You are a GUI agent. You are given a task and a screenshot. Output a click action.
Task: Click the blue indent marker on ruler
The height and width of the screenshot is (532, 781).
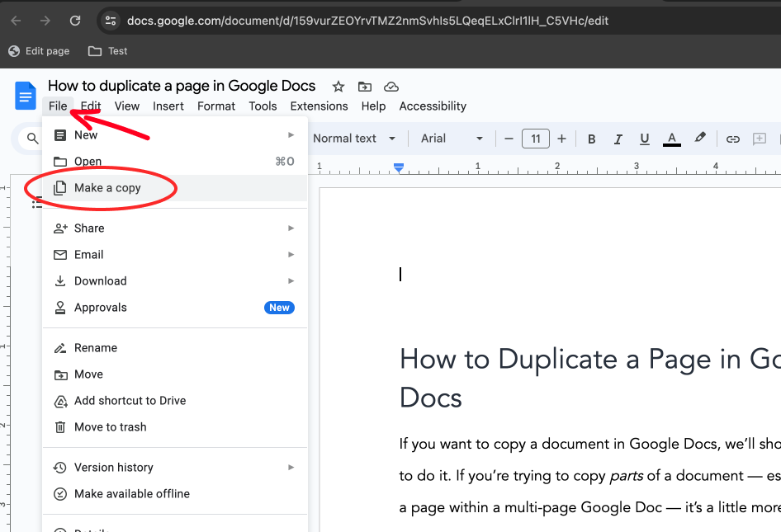399,167
